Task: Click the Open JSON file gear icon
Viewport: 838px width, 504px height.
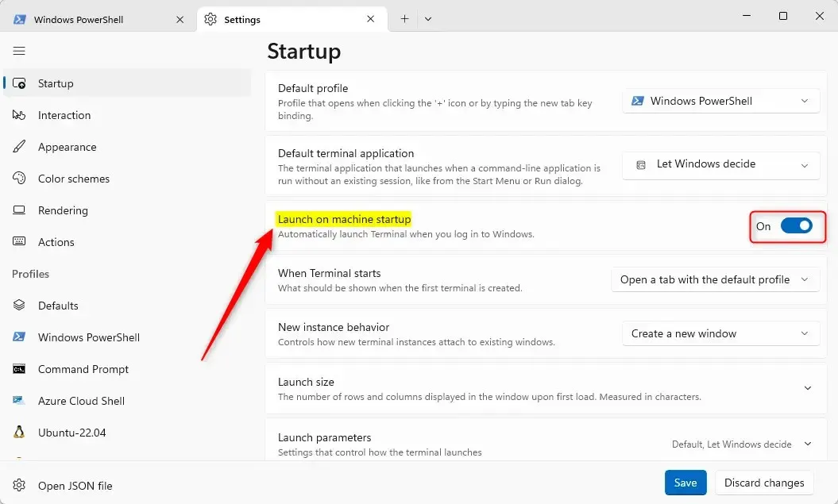Action: click(x=20, y=486)
